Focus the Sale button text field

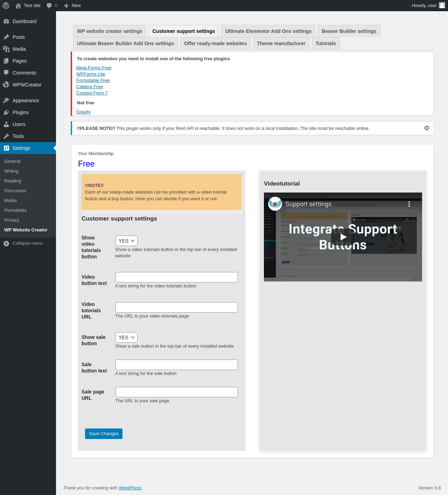coord(177,365)
